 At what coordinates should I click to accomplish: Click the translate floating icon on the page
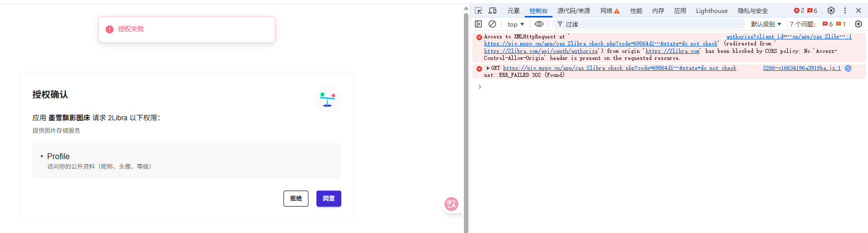[451, 204]
